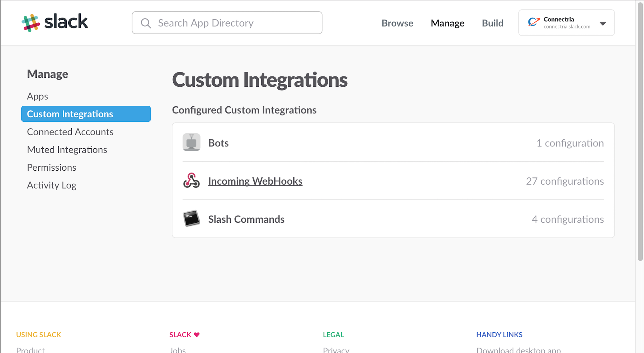Open the Manage menu in header
This screenshot has height=353, width=644.
[447, 23]
